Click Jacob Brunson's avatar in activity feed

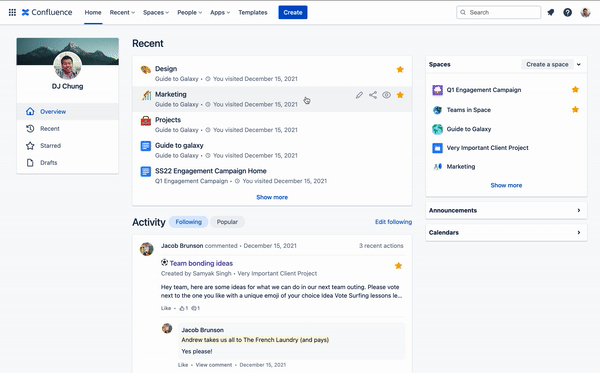coord(147,249)
